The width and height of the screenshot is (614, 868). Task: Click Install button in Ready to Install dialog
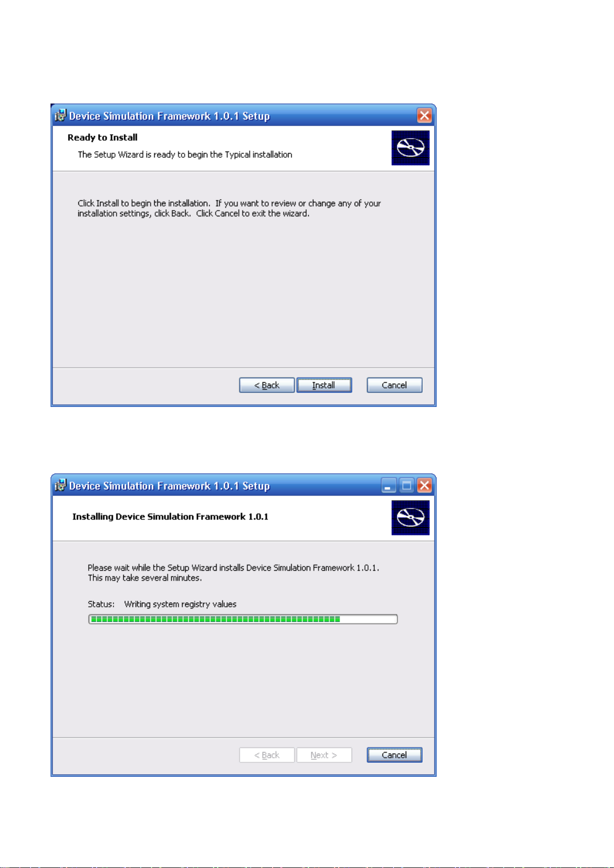click(324, 385)
